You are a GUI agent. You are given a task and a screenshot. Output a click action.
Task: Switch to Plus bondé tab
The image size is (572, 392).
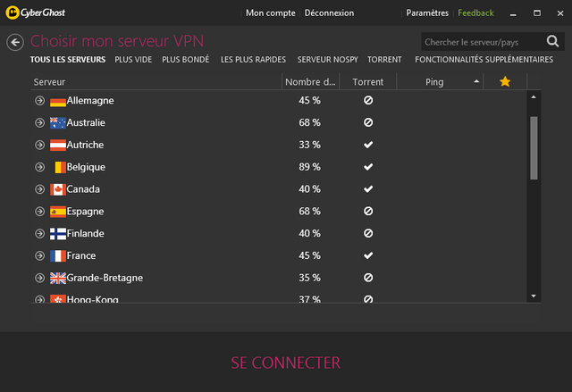[x=186, y=60]
